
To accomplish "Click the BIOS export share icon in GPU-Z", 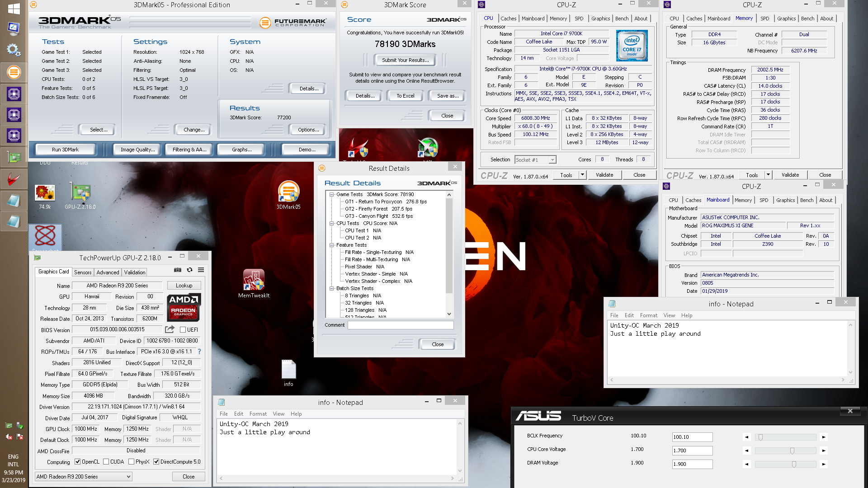I will pos(170,329).
